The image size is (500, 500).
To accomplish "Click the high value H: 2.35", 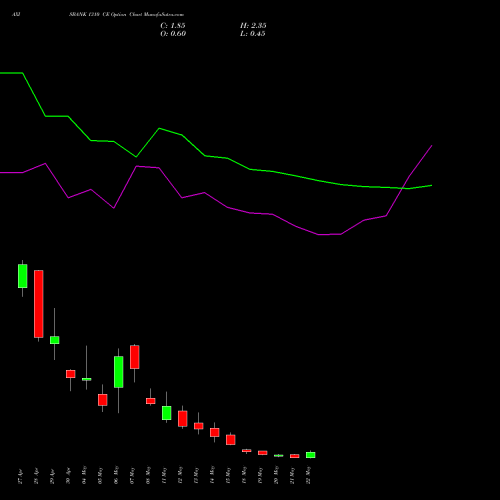I will (253, 26).
